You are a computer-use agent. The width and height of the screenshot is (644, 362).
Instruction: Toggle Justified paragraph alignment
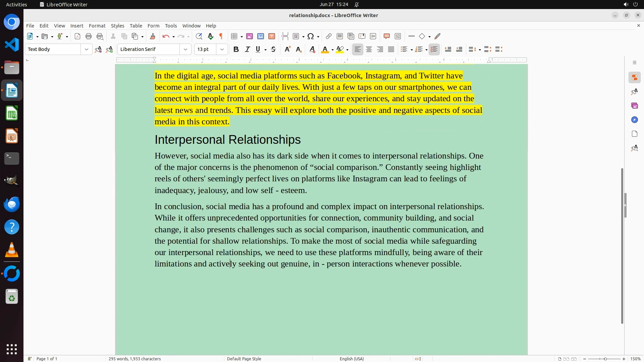click(391, 49)
